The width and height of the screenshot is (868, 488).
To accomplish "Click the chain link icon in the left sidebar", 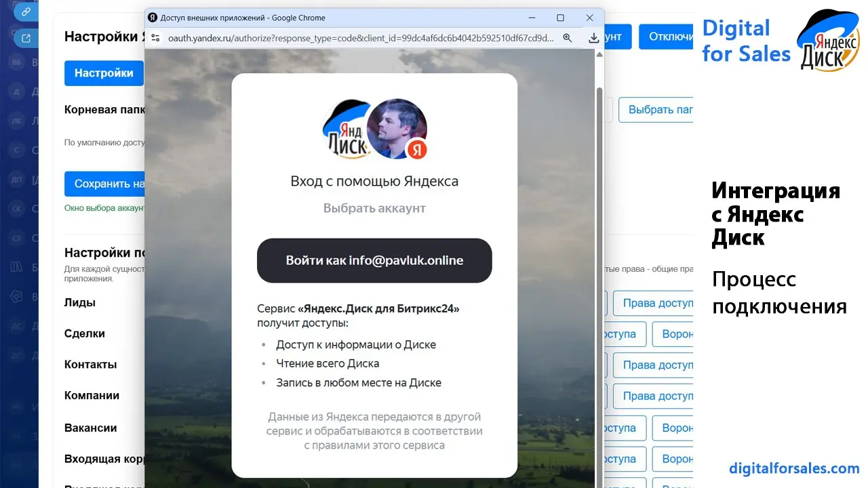I will click(26, 12).
